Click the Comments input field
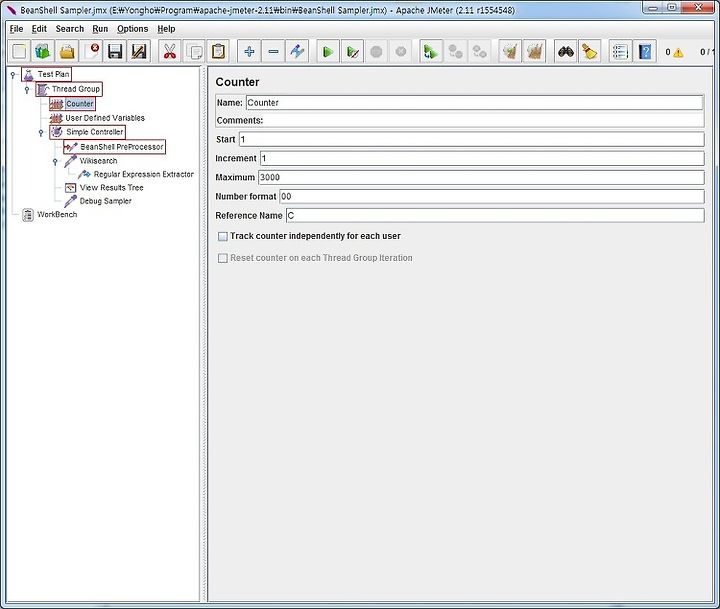 483,120
